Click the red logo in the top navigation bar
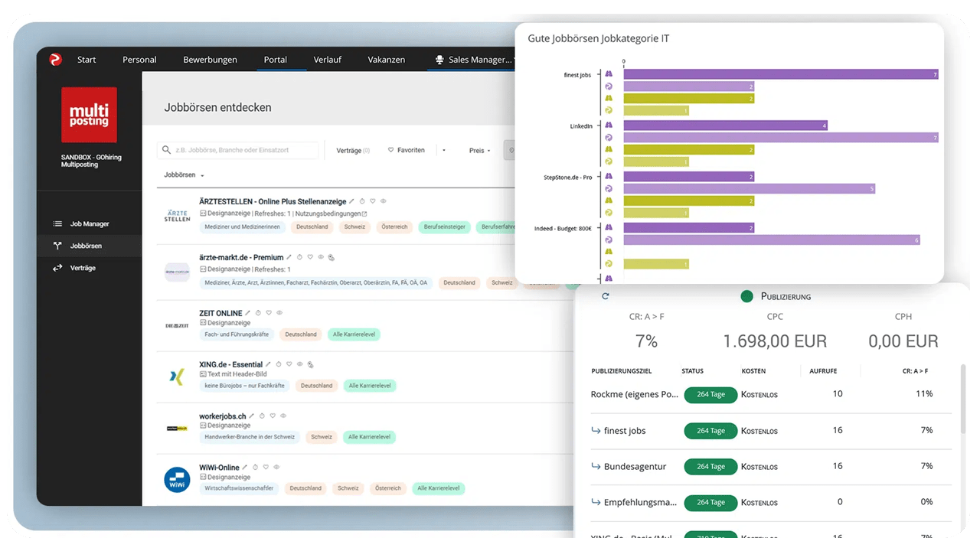980x551 pixels. click(x=55, y=59)
